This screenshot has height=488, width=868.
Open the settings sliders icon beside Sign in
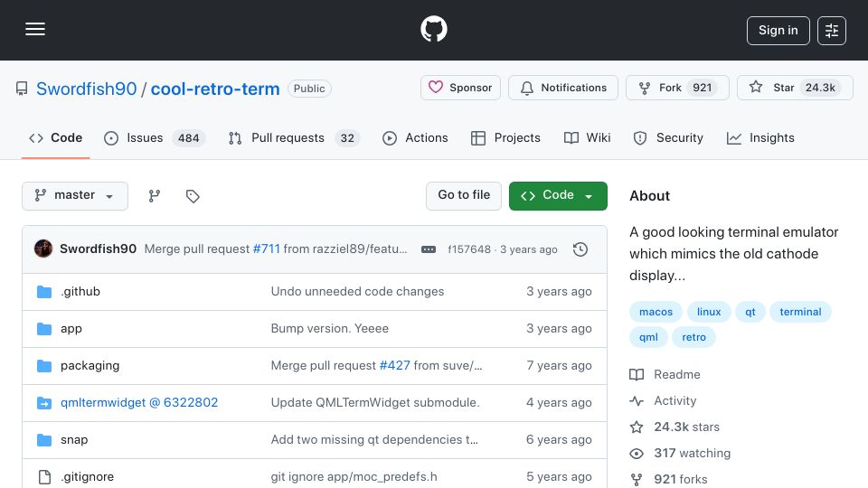832,31
